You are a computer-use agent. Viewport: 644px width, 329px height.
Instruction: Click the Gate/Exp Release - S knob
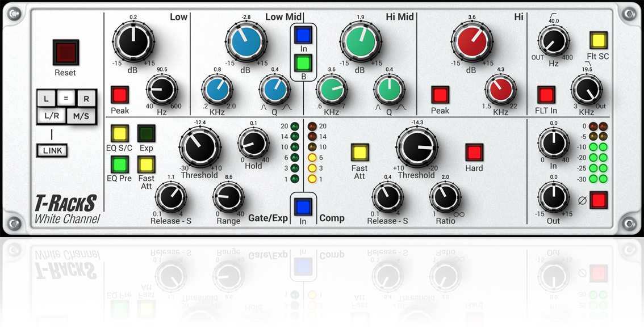point(171,197)
